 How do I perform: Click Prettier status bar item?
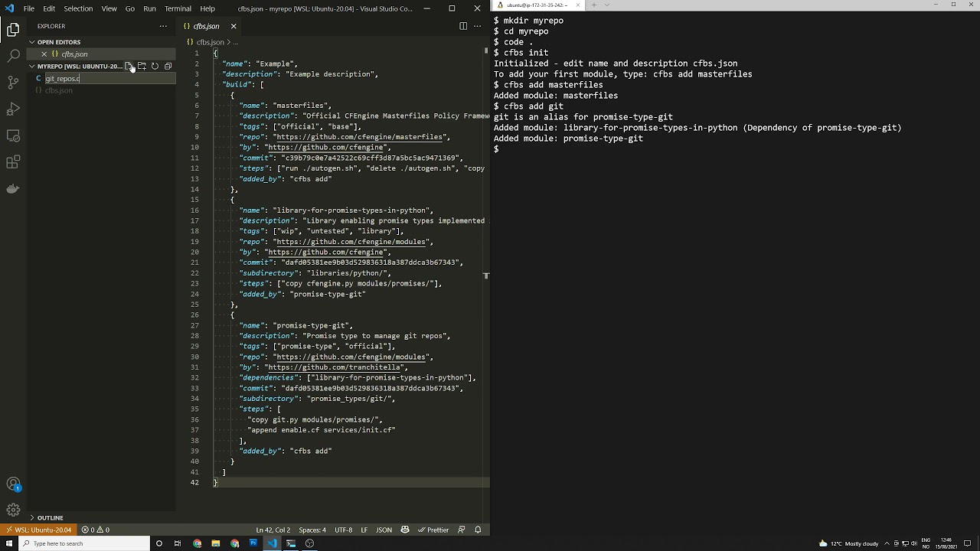pyautogui.click(x=433, y=530)
